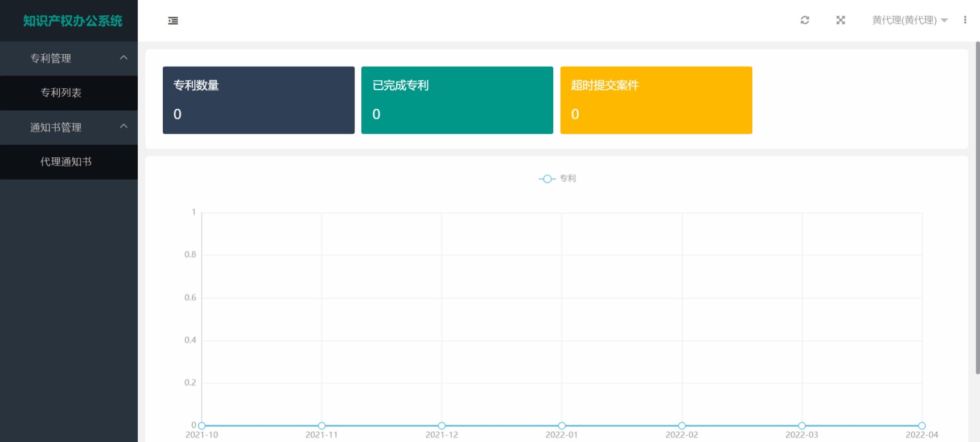The height and width of the screenshot is (442, 980).
Task: Click the 2022-01 data point on chart
Action: click(x=562, y=425)
